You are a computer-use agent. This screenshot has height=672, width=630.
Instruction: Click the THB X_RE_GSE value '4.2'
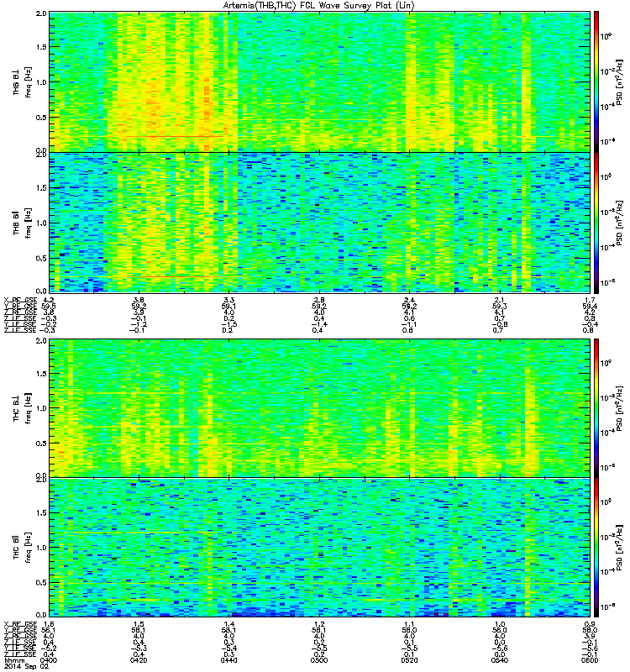pos(49,300)
